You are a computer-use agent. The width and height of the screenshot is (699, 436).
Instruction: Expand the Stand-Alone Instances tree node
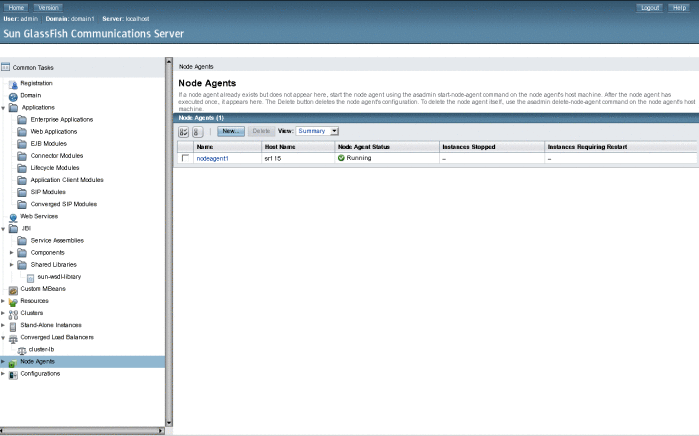click(x=3, y=325)
